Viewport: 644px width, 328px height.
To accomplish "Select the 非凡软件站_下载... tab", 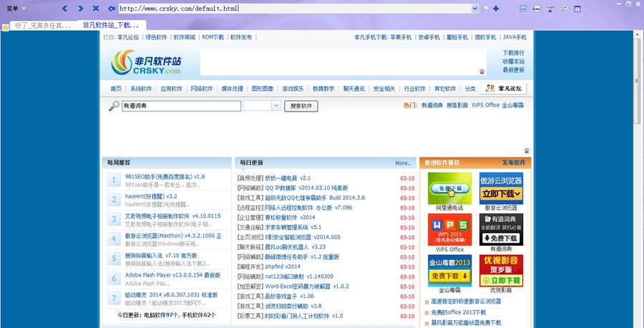I will tap(111, 25).
